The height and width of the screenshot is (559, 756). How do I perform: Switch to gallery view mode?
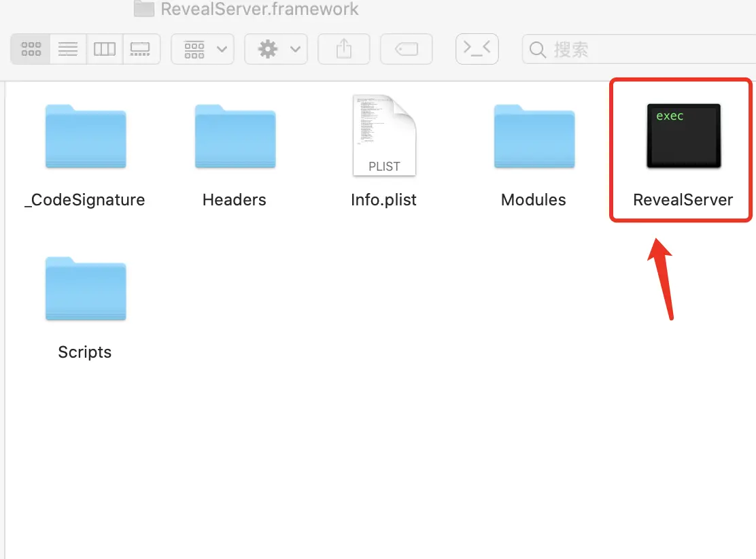pos(140,49)
